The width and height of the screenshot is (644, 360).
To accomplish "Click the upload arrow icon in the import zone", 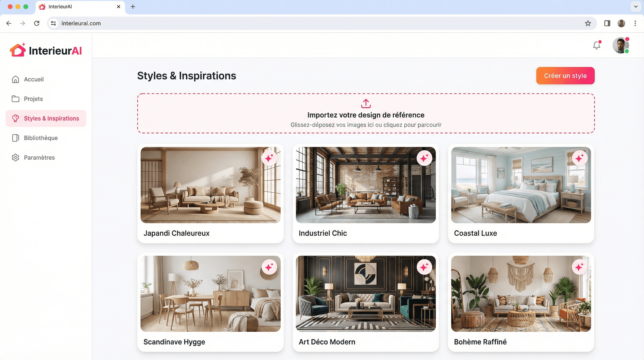I will click(366, 103).
